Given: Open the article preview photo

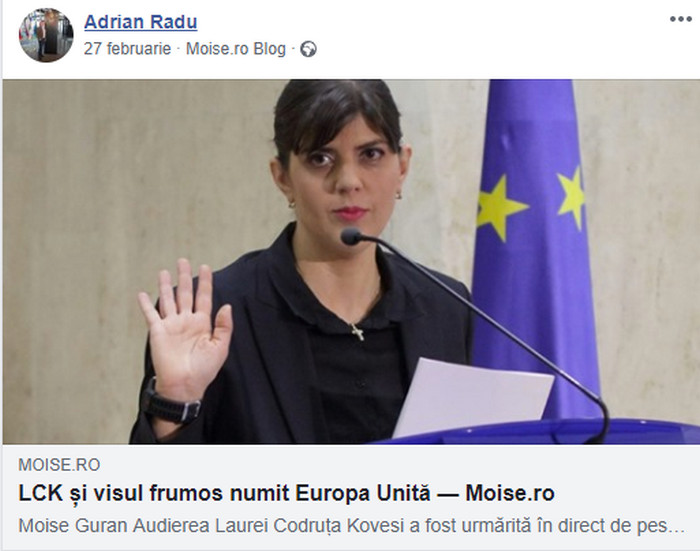Looking at the screenshot, I should point(351,262).
